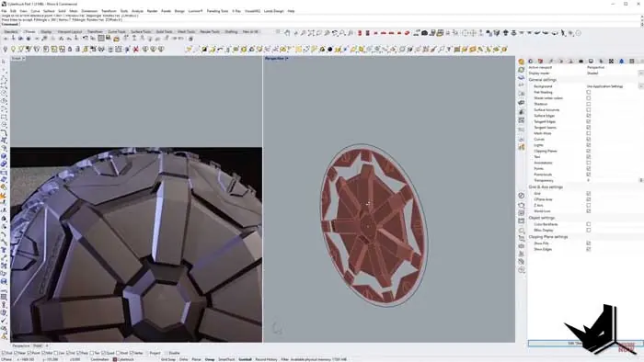Toggle Record History in the status bar

click(266, 359)
